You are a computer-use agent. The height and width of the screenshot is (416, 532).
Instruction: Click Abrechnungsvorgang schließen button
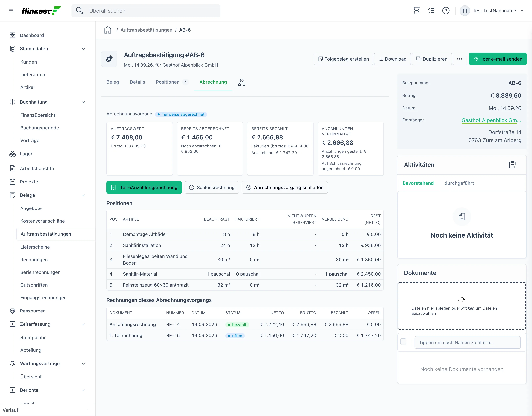285,188
